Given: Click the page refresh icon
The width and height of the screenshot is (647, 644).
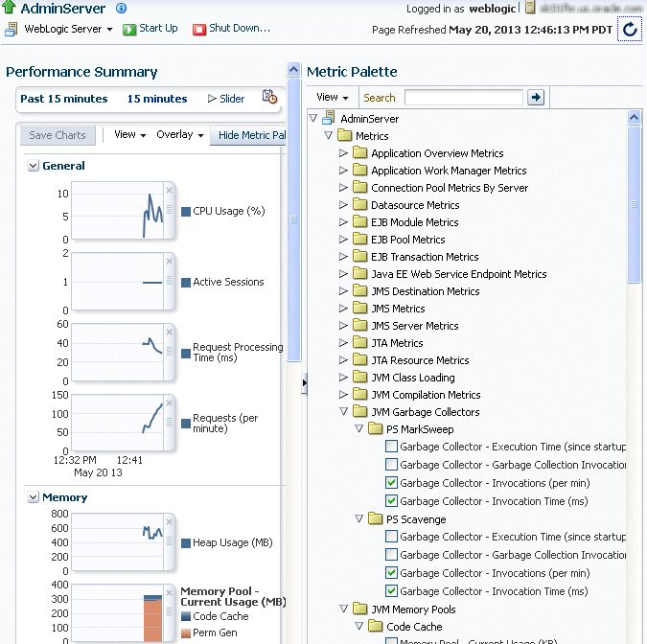Looking at the screenshot, I should (630, 30).
